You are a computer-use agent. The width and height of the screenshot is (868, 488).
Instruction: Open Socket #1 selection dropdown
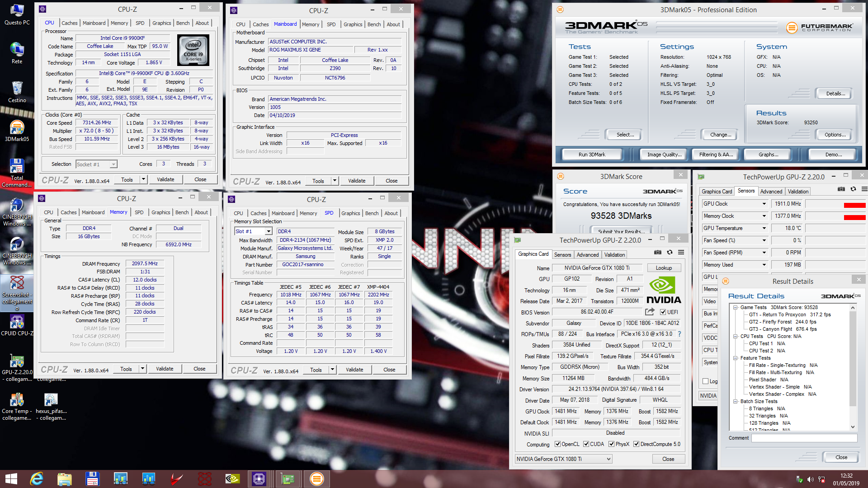pyautogui.click(x=96, y=164)
